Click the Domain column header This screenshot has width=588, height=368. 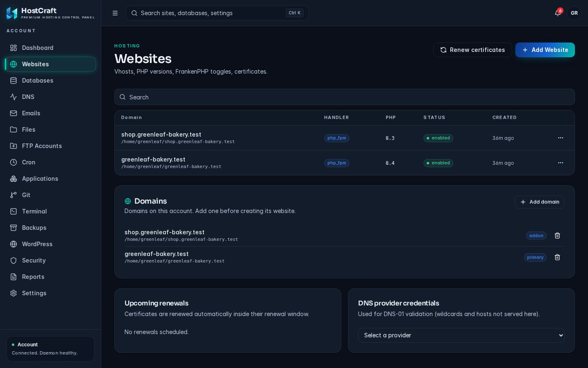point(131,117)
